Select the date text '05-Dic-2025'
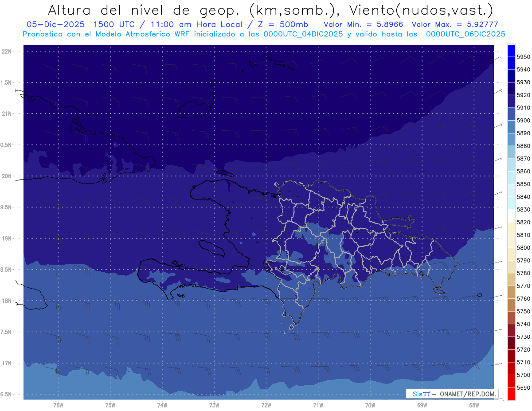This screenshot has height=411, width=532. click(56, 24)
